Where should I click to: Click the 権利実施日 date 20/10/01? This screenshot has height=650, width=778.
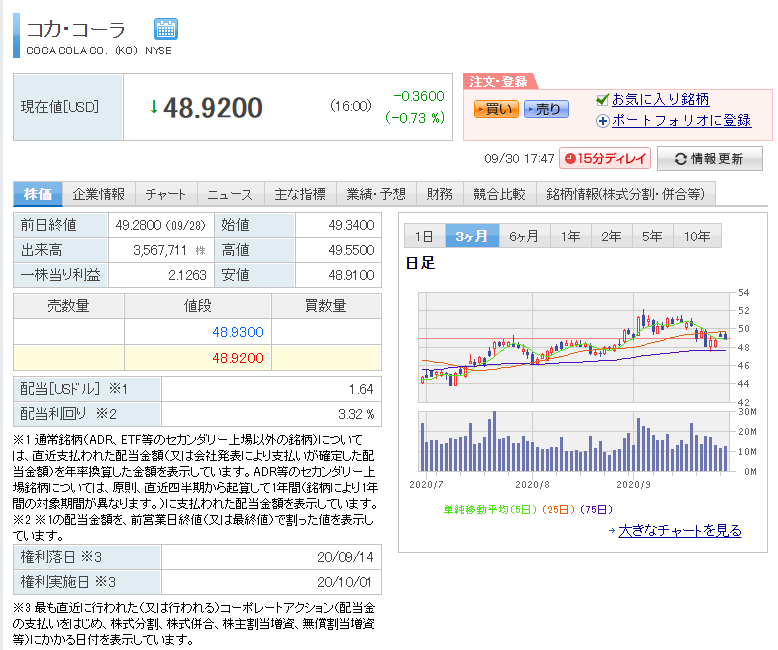(x=344, y=582)
